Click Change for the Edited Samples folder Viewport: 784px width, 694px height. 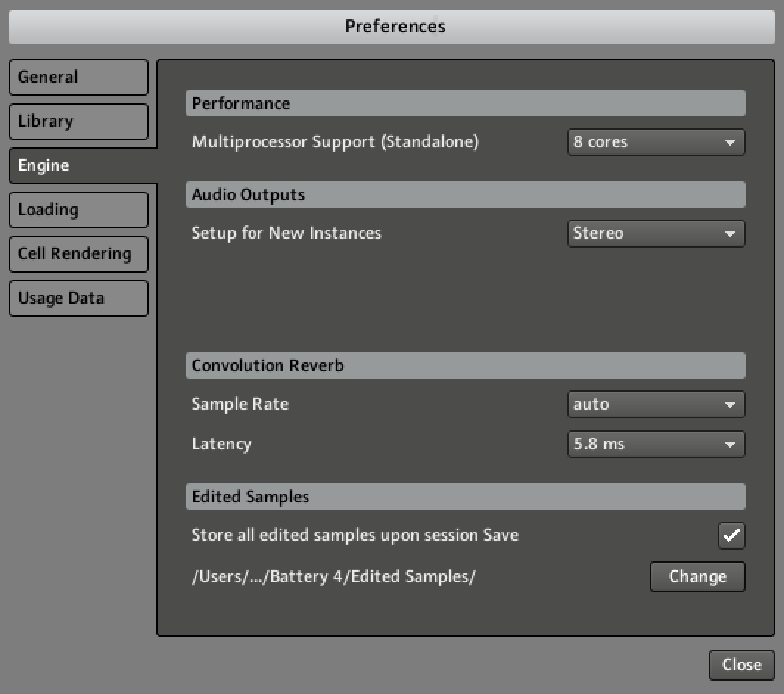coord(697,577)
